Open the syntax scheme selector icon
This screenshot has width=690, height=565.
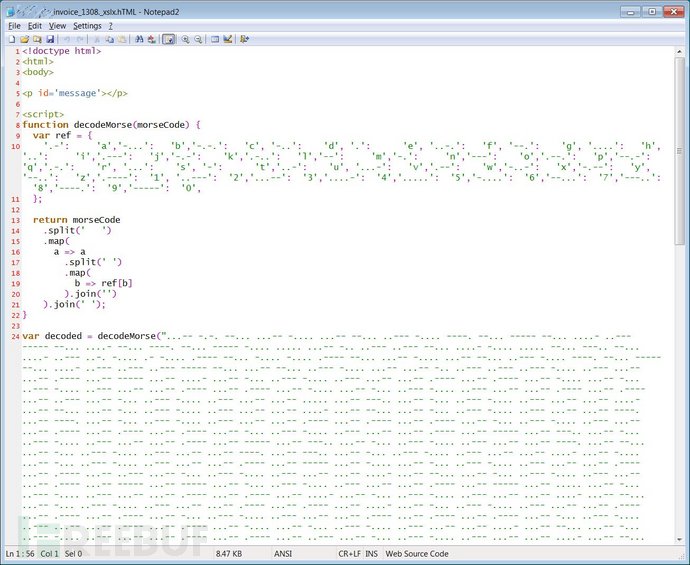coord(215,39)
